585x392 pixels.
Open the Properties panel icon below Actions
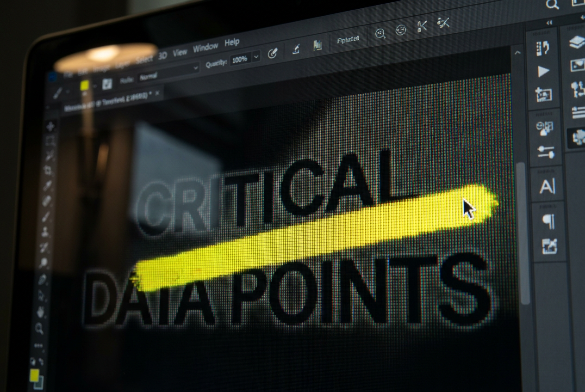point(544,95)
